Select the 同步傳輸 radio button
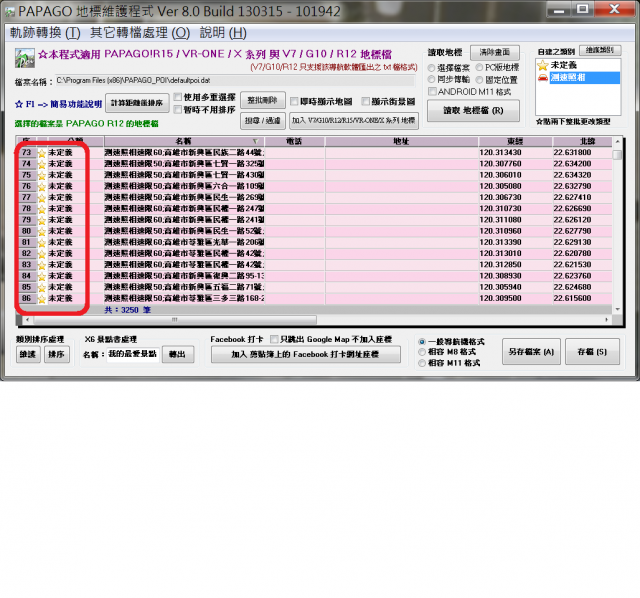 tap(431, 79)
